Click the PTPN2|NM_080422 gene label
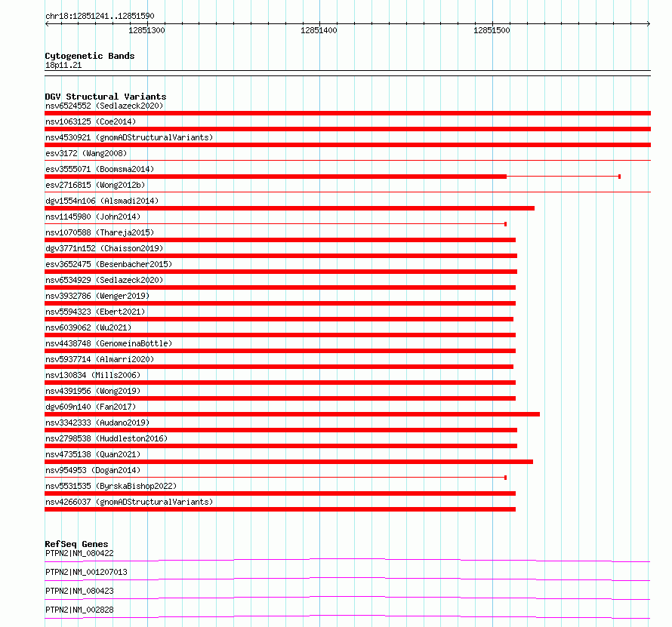The height and width of the screenshot is (627, 672). pyautogui.click(x=80, y=553)
